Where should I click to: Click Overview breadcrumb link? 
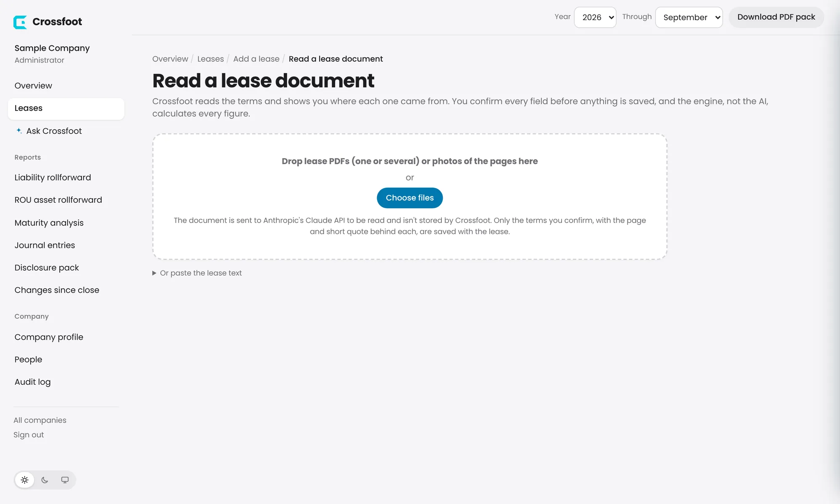[x=170, y=59]
